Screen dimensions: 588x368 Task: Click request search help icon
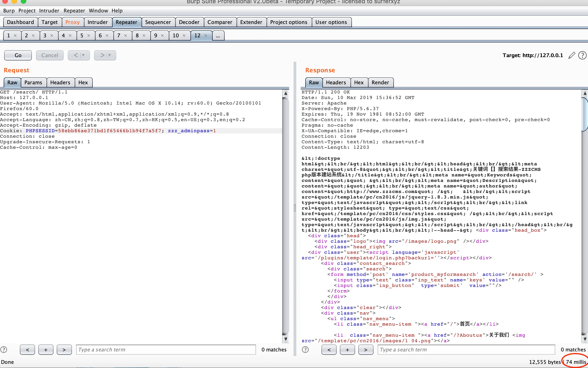point(4,350)
